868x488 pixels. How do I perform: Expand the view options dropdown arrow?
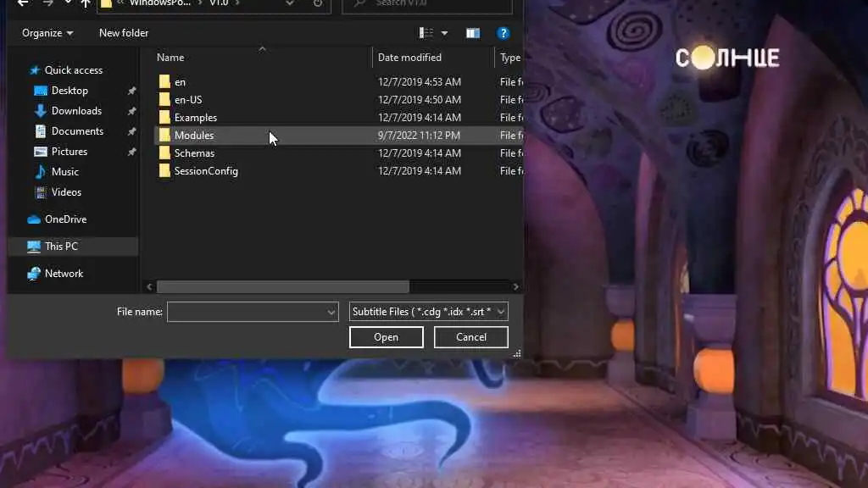coord(444,33)
